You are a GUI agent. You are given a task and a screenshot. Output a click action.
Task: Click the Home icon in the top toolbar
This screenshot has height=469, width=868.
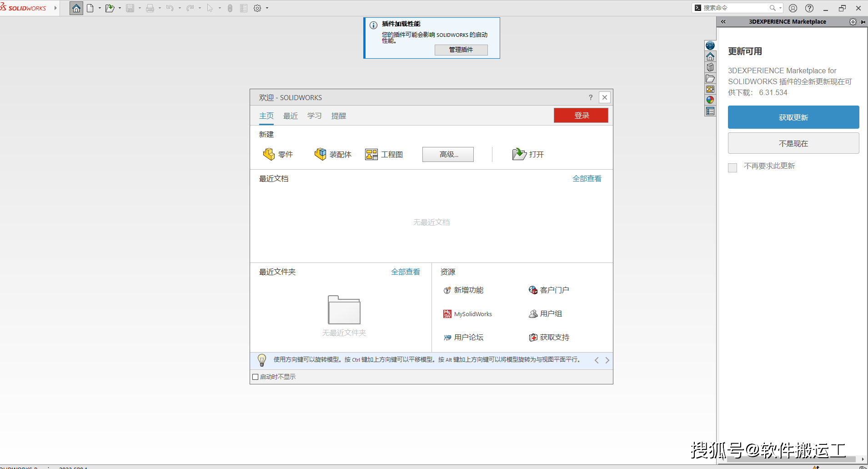[76, 8]
